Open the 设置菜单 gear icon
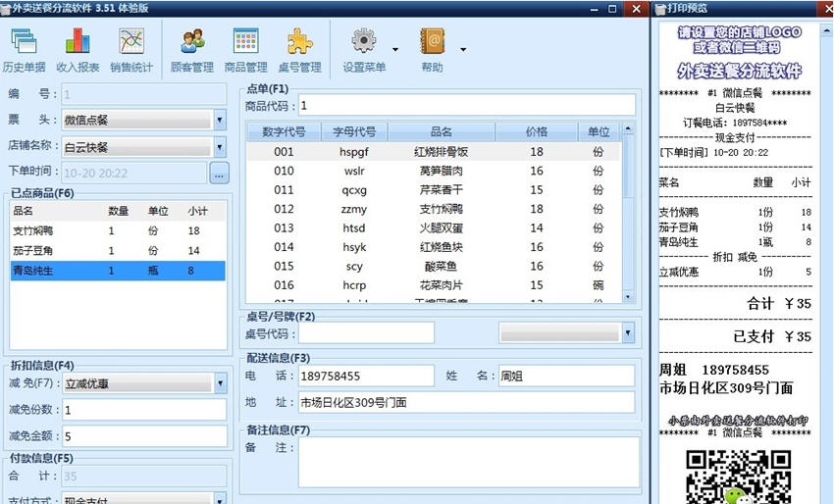The image size is (834, 504). pyautogui.click(x=364, y=41)
